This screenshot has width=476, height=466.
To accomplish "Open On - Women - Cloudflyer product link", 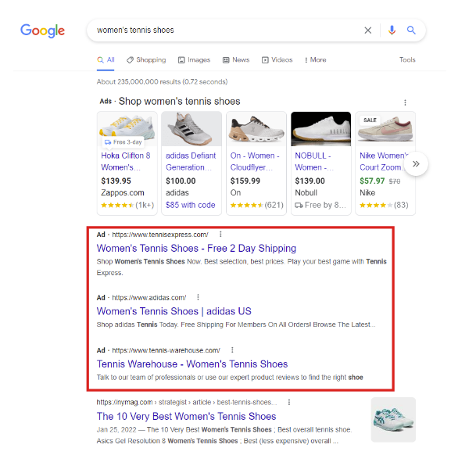I will pos(255,162).
